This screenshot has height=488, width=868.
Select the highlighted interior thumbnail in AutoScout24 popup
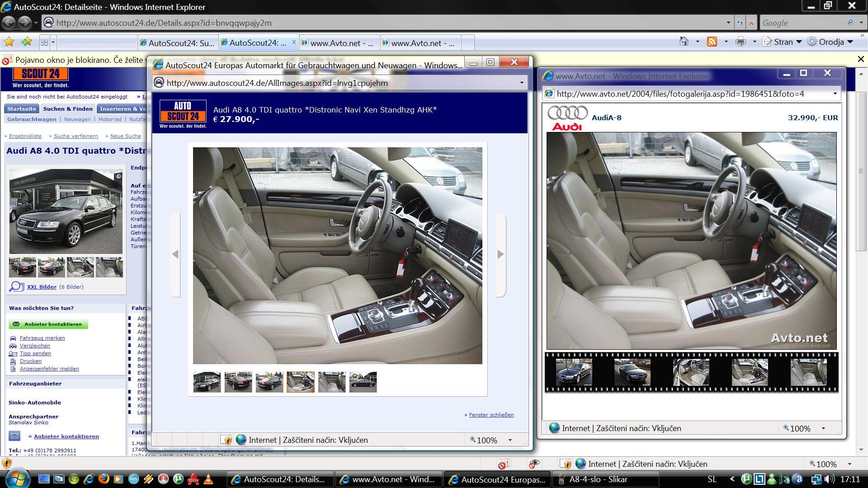click(301, 382)
